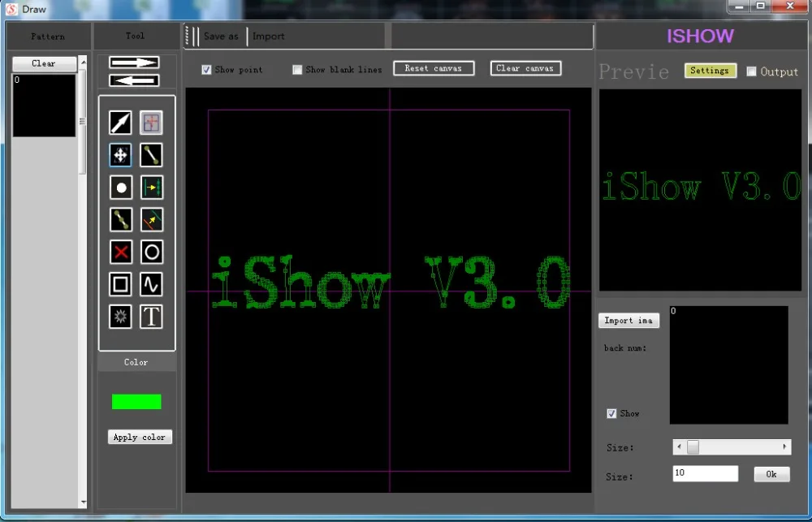
Task: Minimize the Draw window
Action: click(x=738, y=6)
